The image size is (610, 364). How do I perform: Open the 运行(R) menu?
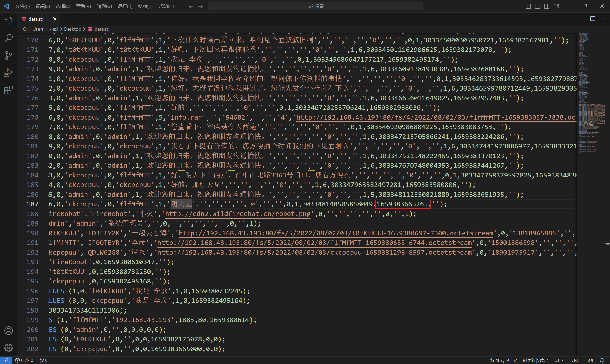[x=125, y=6]
